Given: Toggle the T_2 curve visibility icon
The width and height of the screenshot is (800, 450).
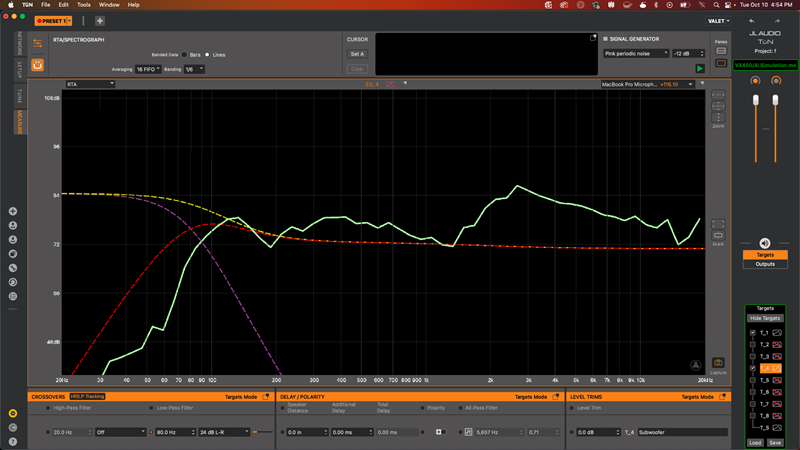Looking at the screenshot, I should 777,344.
